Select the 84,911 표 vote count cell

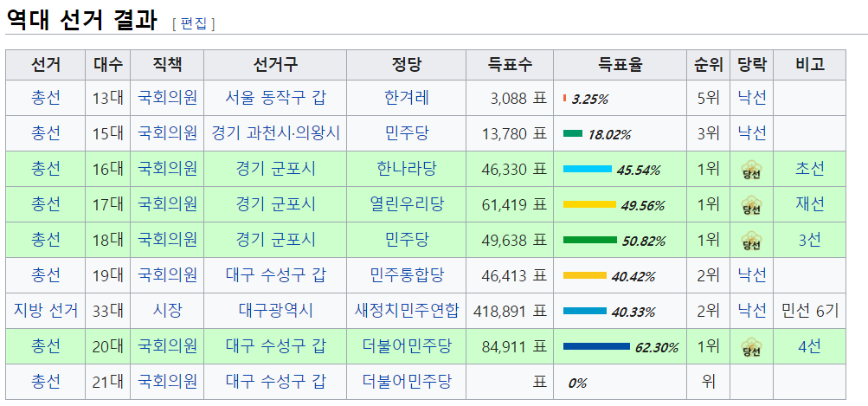[x=510, y=346]
